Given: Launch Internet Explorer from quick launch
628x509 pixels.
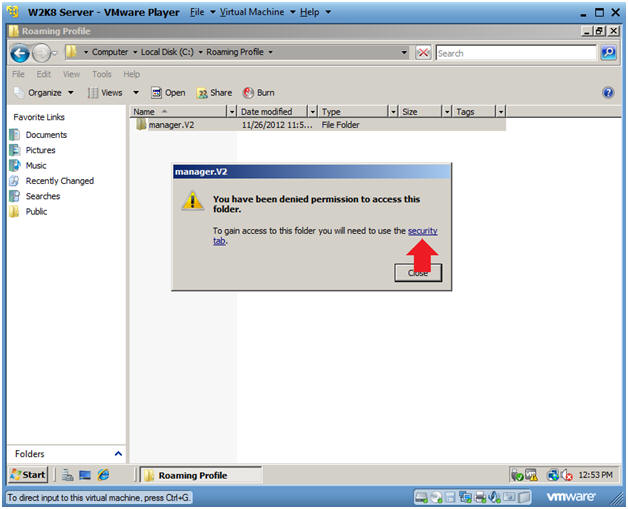Looking at the screenshot, I should tap(103, 475).
